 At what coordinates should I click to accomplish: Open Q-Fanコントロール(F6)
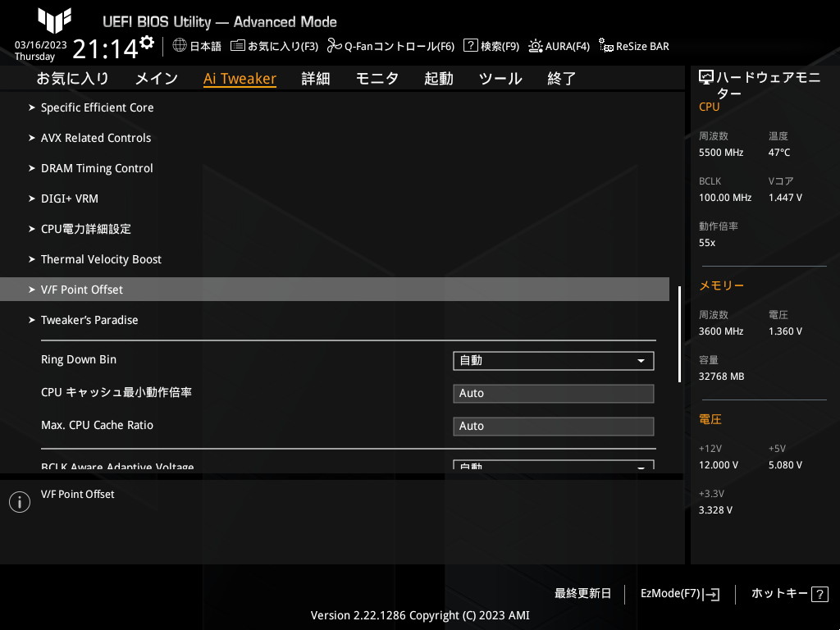click(399, 46)
